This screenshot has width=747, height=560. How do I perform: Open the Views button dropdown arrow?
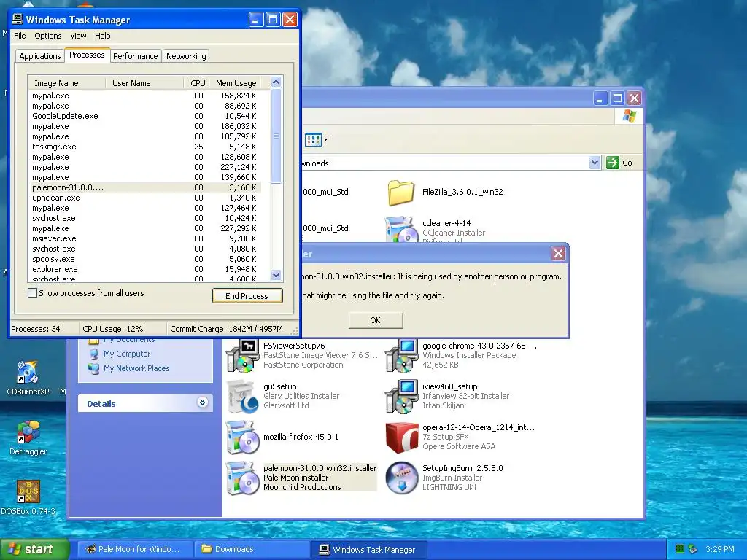click(326, 140)
